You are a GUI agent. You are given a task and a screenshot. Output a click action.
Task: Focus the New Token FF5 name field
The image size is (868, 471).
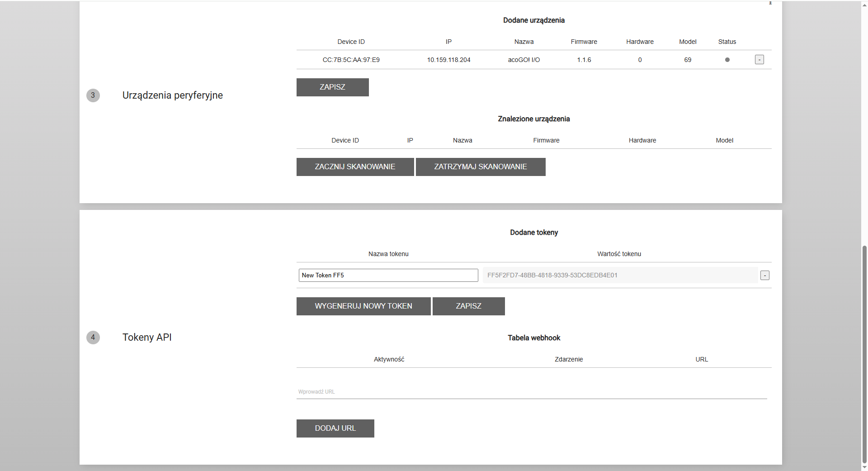388,276
